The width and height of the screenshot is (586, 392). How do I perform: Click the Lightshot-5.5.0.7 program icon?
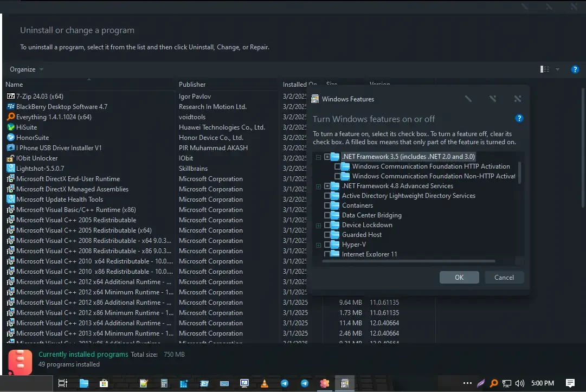(x=12, y=168)
